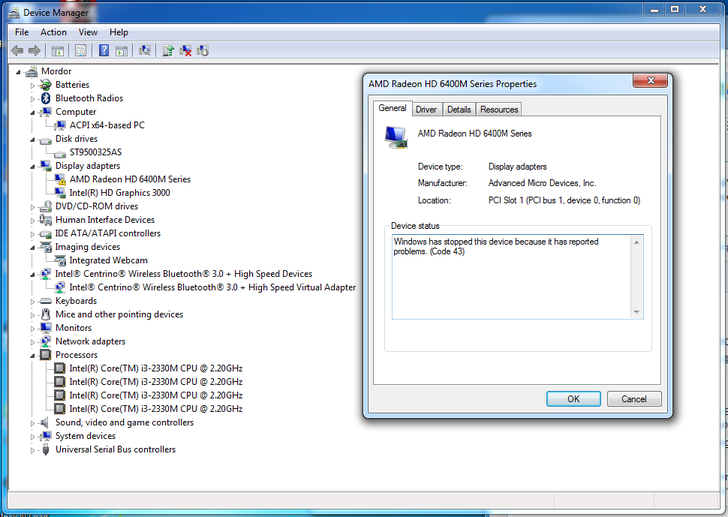Click the Back arrow toolbar icon
The image size is (728, 517).
pyautogui.click(x=17, y=50)
